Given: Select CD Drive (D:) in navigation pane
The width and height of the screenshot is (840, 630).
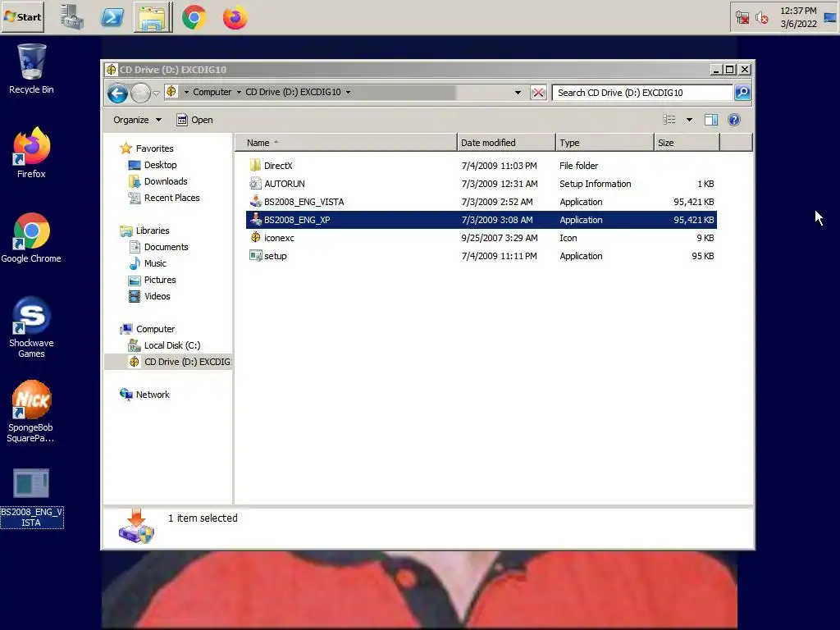Looking at the screenshot, I should (168, 362).
